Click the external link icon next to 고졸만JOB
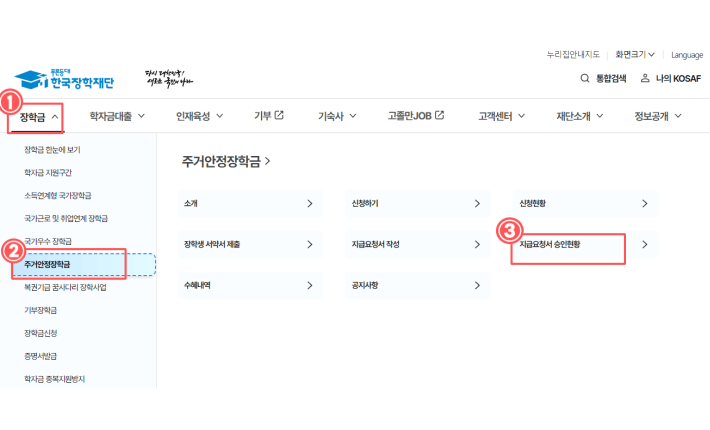 pyautogui.click(x=439, y=115)
